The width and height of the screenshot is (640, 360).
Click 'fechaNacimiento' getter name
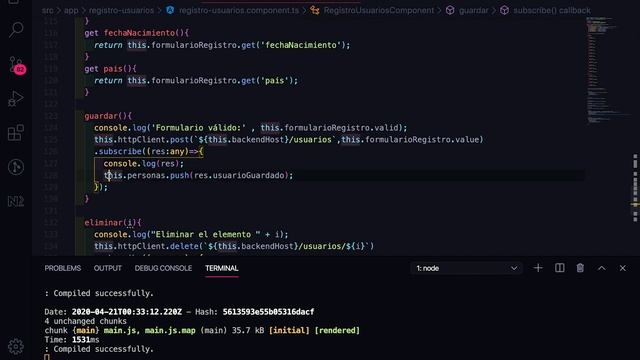point(140,33)
